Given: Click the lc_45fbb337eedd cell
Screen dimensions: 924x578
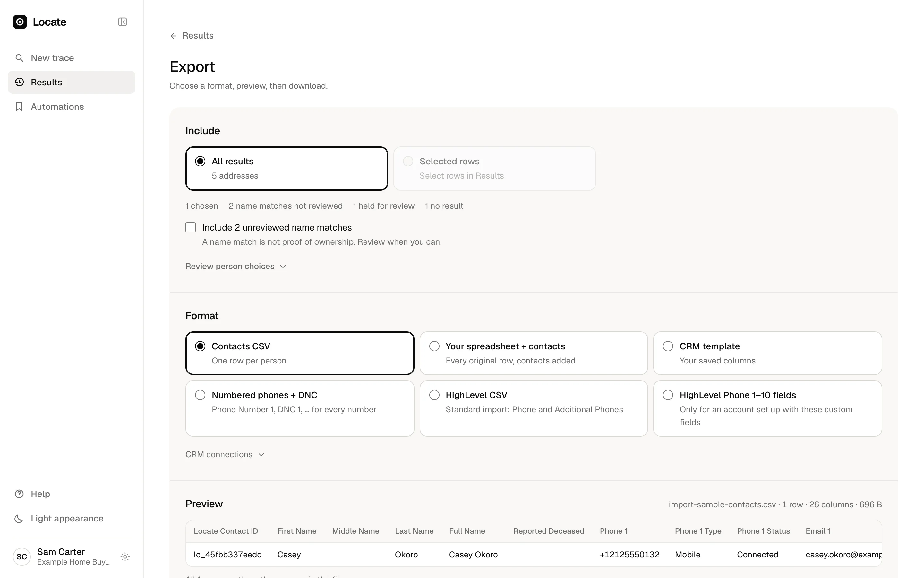Looking at the screenshot, I should click(227, 555).
